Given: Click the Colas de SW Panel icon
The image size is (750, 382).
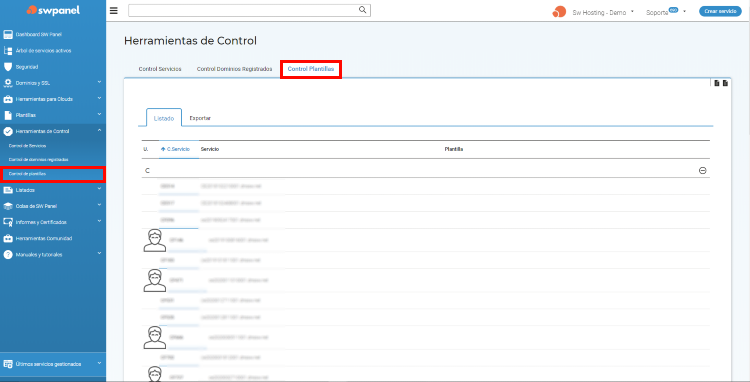Looking at the screenshot, I should tap(7, 206).
